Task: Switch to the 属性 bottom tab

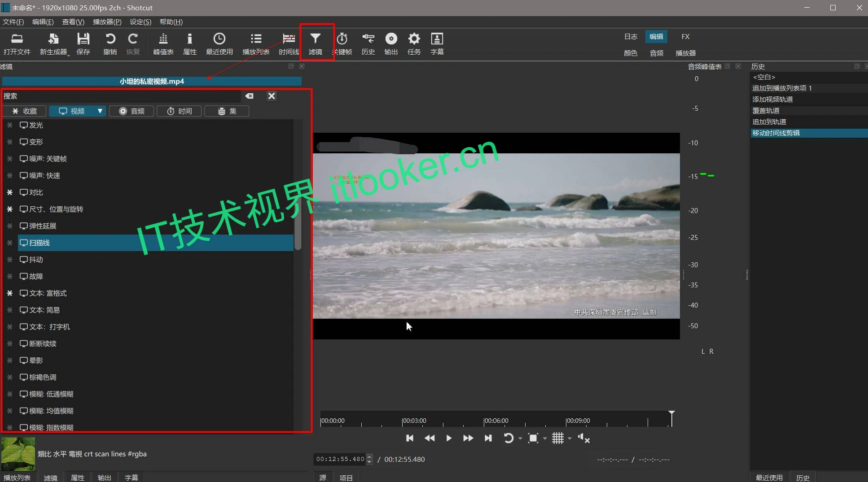Action: pos(78,478)
